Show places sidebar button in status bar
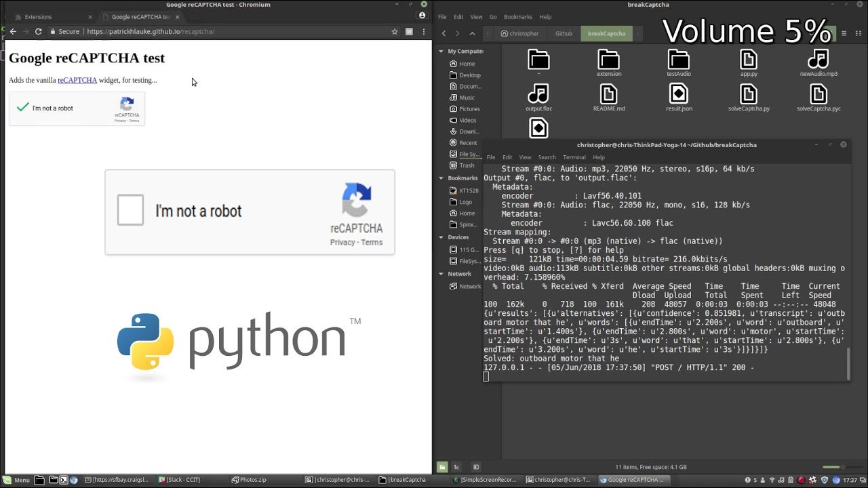 tap(442, 467)
